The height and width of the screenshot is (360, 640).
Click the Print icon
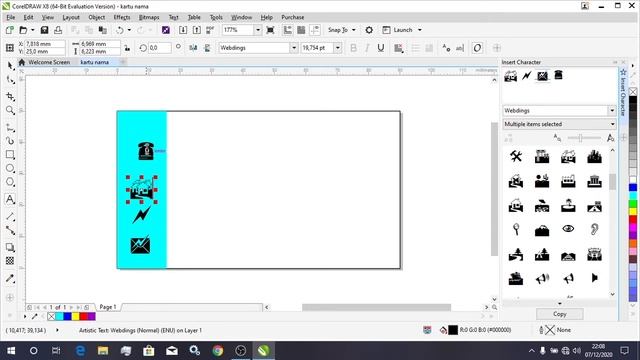58,30
